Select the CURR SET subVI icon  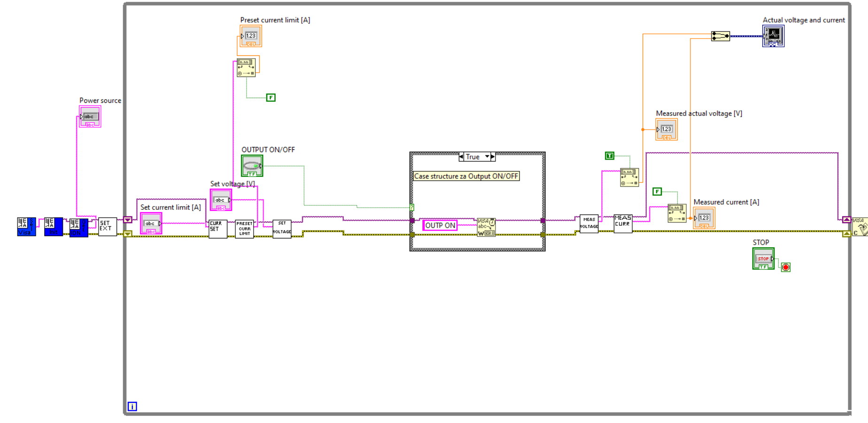coord(217,229)
